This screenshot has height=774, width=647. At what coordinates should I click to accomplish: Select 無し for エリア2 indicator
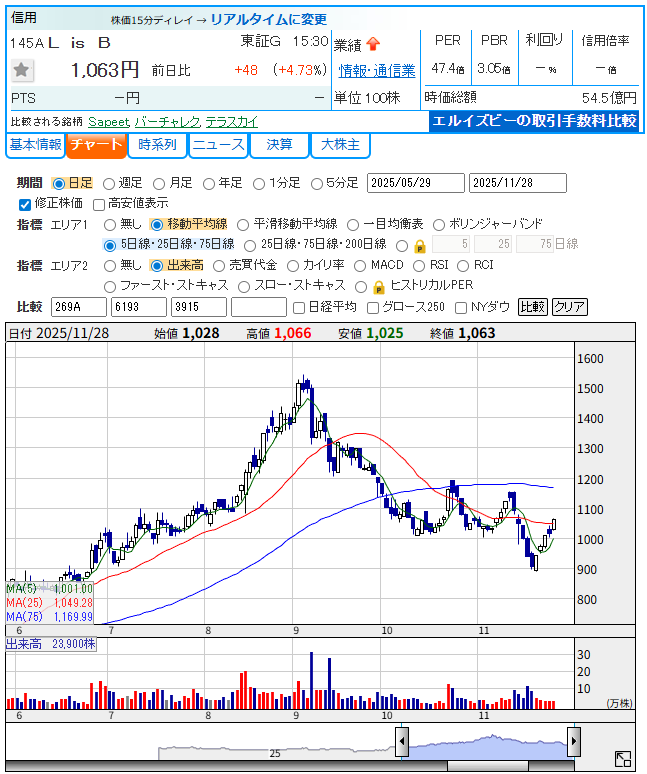(x=110, y=266)
